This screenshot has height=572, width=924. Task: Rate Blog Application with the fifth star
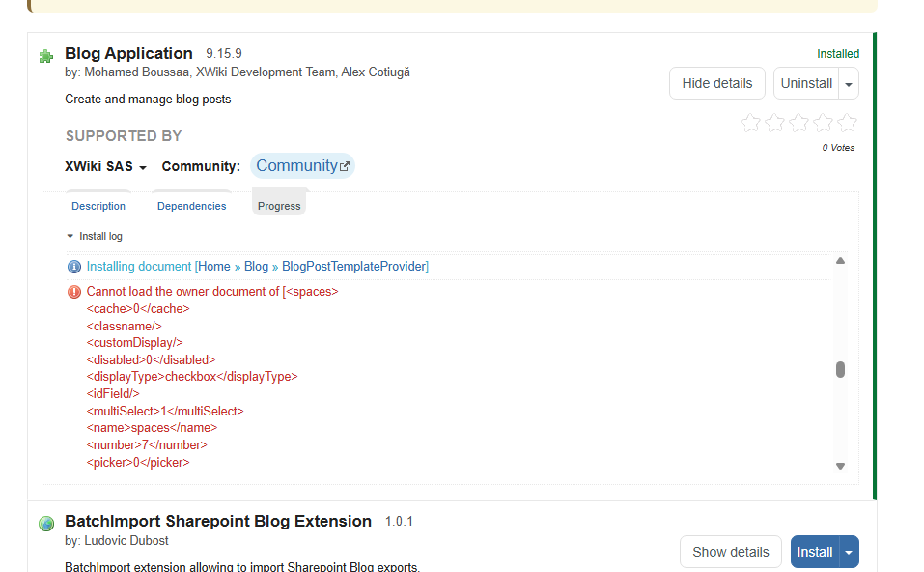(847, 123)
